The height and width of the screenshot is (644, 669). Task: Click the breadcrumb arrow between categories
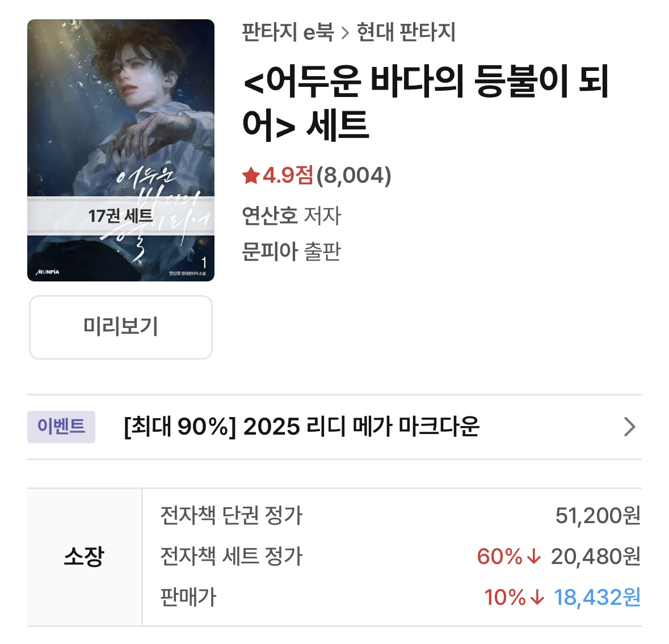pyautogui.click(x=345, y=33)
